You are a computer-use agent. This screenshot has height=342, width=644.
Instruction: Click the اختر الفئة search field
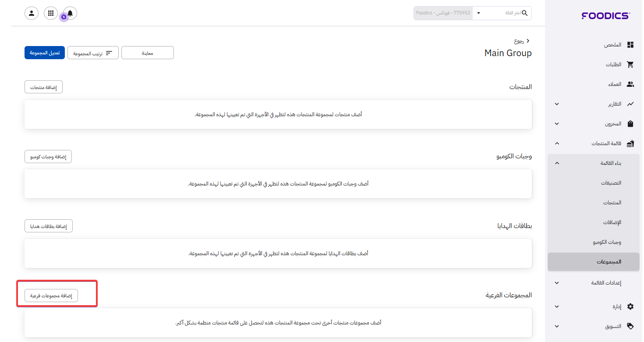coord(504,13)
